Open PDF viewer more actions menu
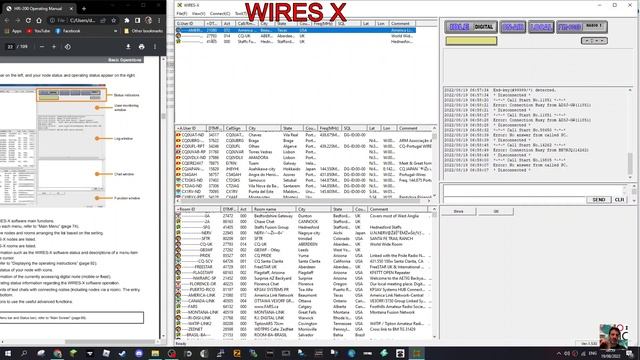 coord(155,47)
